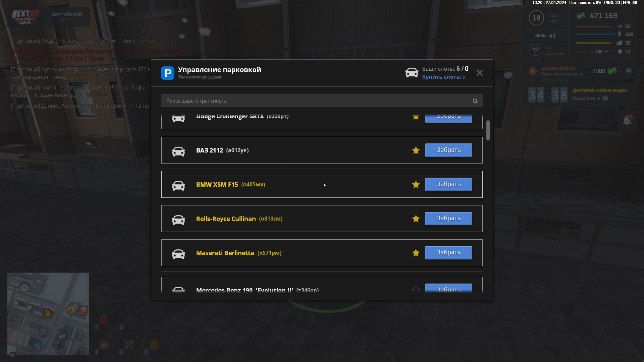This screenshot has height=362, width=644.
Task: Click the vehicle list scrollbar thumb
Action: point(488,130)
